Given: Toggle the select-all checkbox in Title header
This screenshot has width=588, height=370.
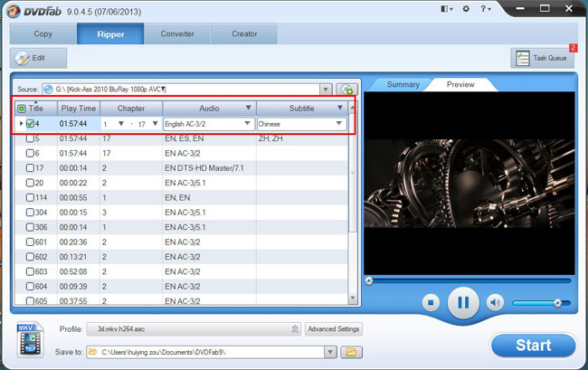Looking at the screenshot, I should tap(22, 109).
